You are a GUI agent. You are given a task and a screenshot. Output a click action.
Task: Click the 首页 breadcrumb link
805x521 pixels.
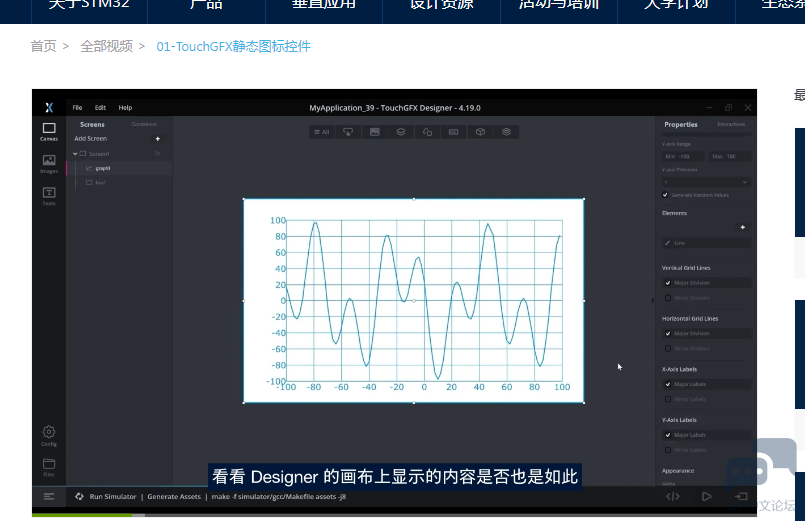(x=43, y=46)
